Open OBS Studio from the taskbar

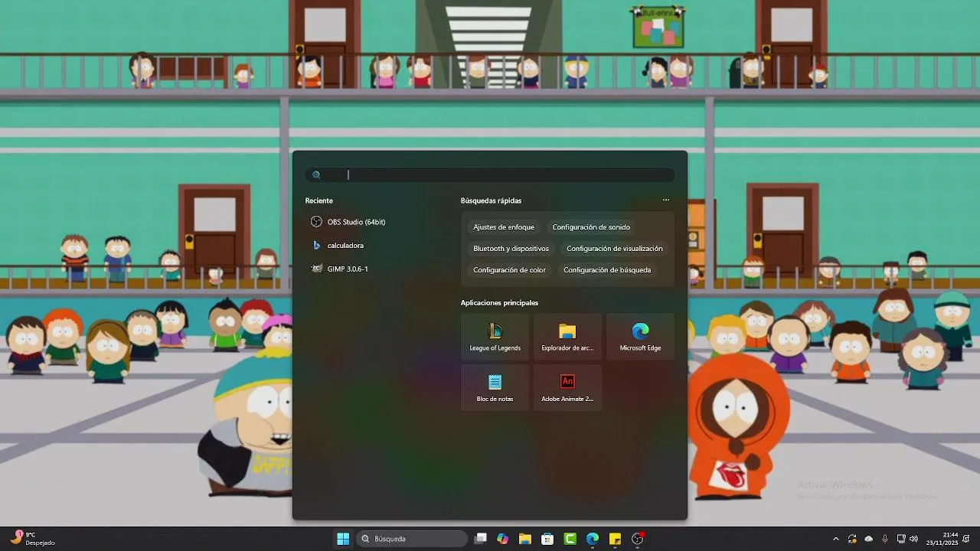tap(638, 539)
